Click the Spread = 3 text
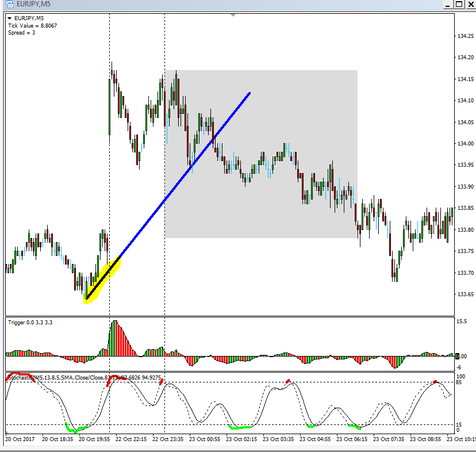The image size is (476, 452). point(21,33)
